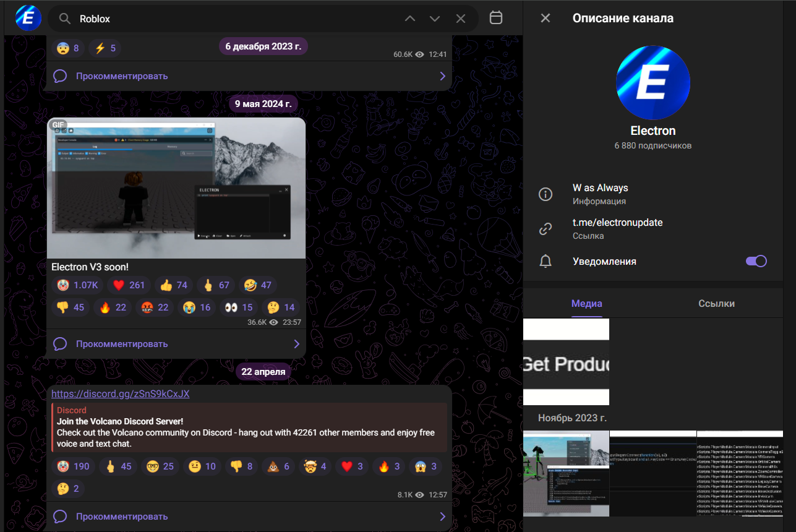796x532 pixels.
Task: Click the GIF badge on the animation
Action: click(58, 124)
